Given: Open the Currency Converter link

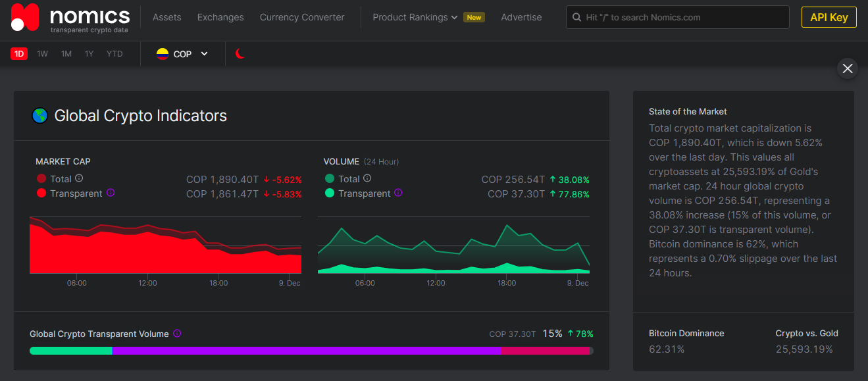Looking at the screenshot, I should click(302, 17).
